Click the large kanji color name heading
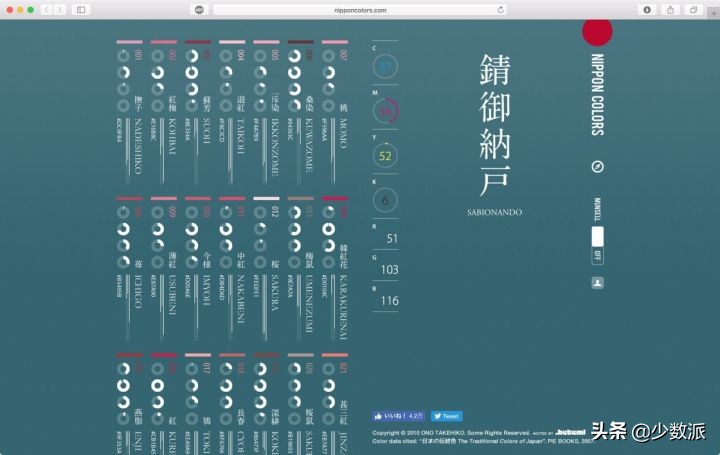Screen dimensions: 720x455 495,125
